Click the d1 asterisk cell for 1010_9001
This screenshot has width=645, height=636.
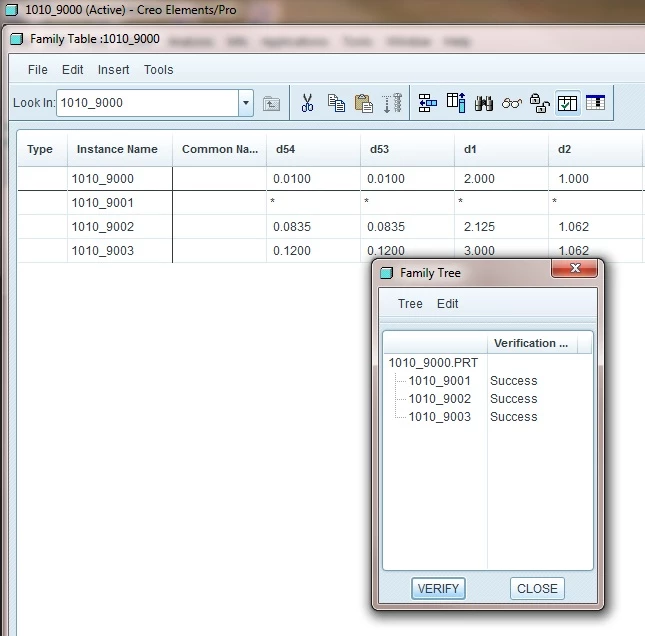501,203
